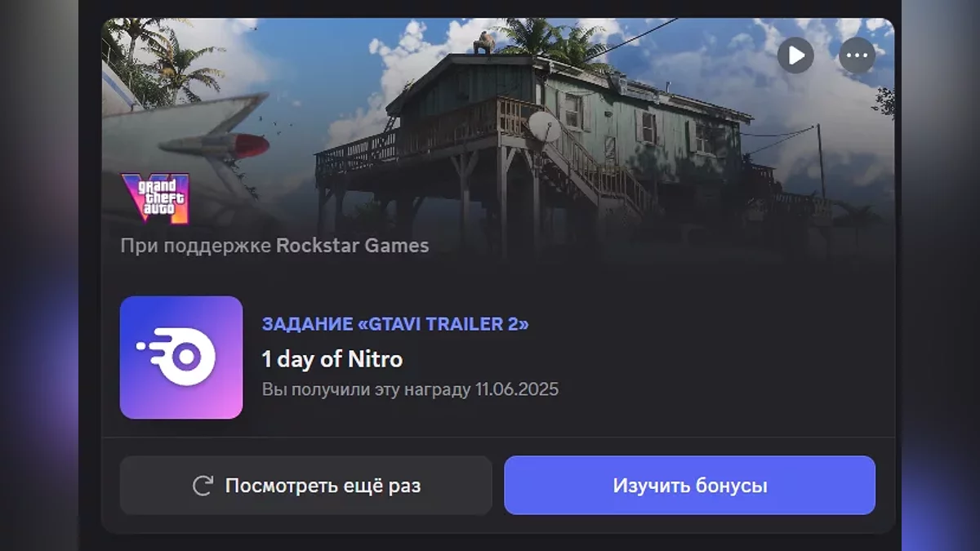The width and height of the screenshot is (980, 551).
Task: Play the GTA VI trailer video
Action: point(795,56)
